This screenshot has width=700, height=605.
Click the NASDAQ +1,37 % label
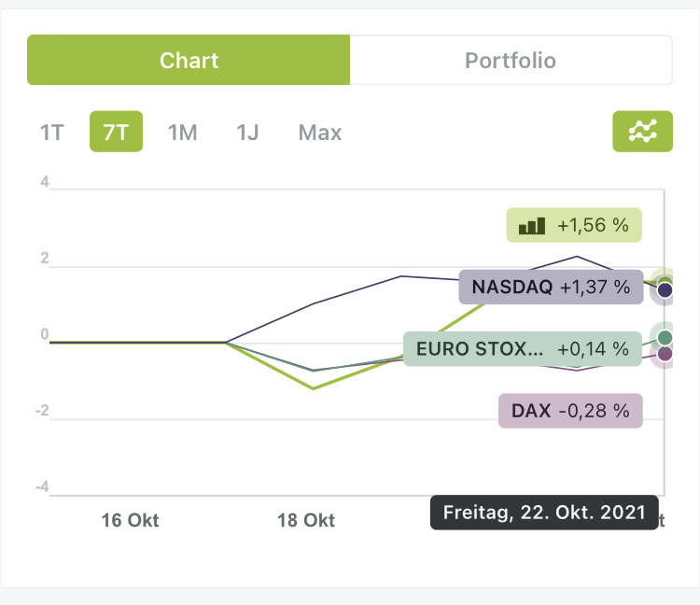tap(551, 287)
